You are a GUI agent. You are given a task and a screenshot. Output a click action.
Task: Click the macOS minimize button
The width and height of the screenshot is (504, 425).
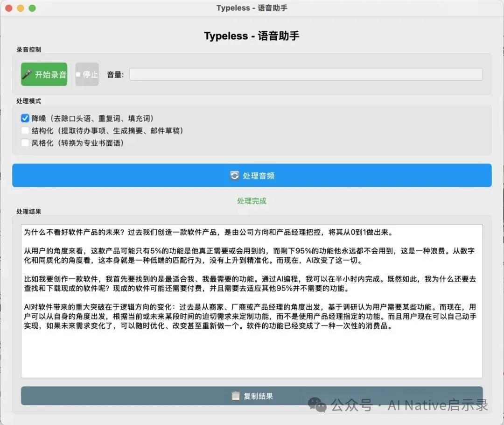click(x=20, y=8)
